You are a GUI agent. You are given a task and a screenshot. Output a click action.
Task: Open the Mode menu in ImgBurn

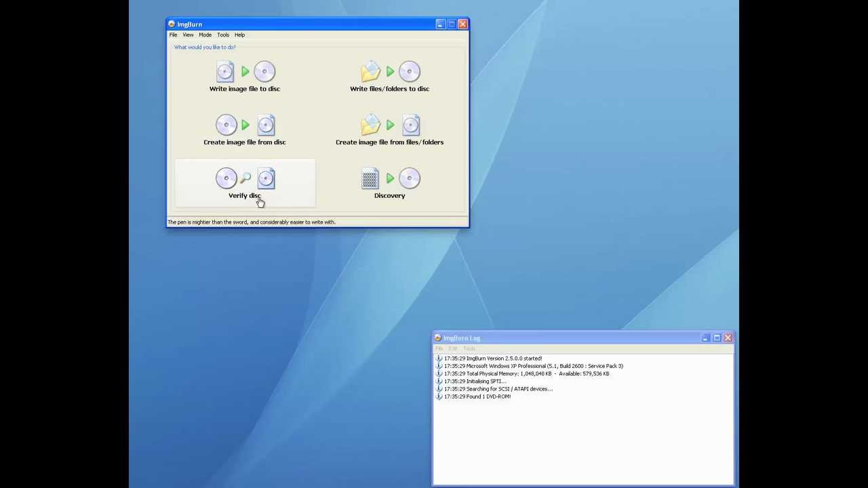(x=205, y=35)
